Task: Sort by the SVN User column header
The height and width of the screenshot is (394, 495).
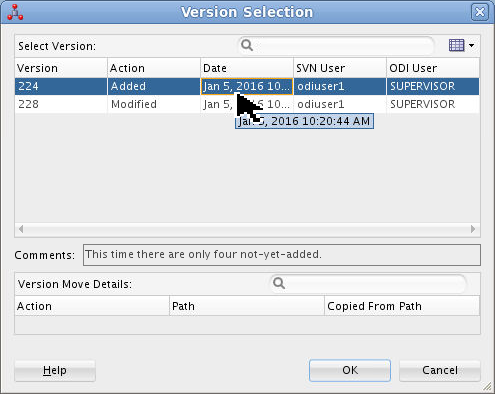Action: coord(340,68)
